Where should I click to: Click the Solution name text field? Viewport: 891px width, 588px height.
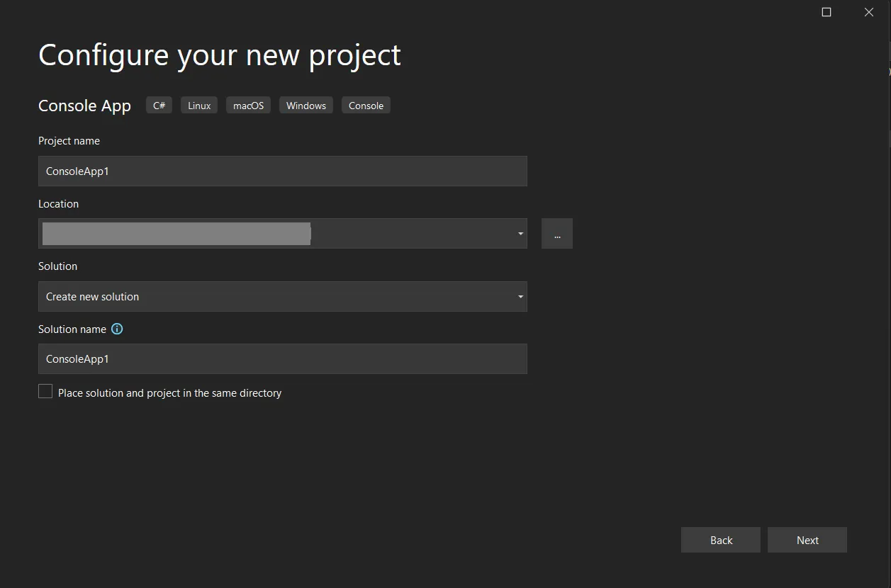(x=282, y=359)
